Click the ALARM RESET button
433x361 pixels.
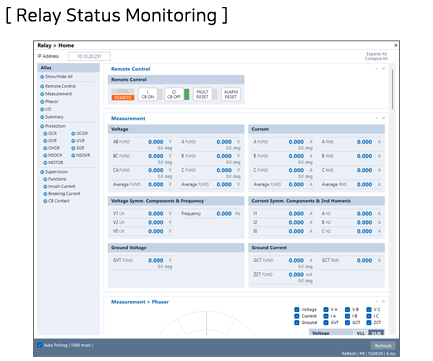231,94
